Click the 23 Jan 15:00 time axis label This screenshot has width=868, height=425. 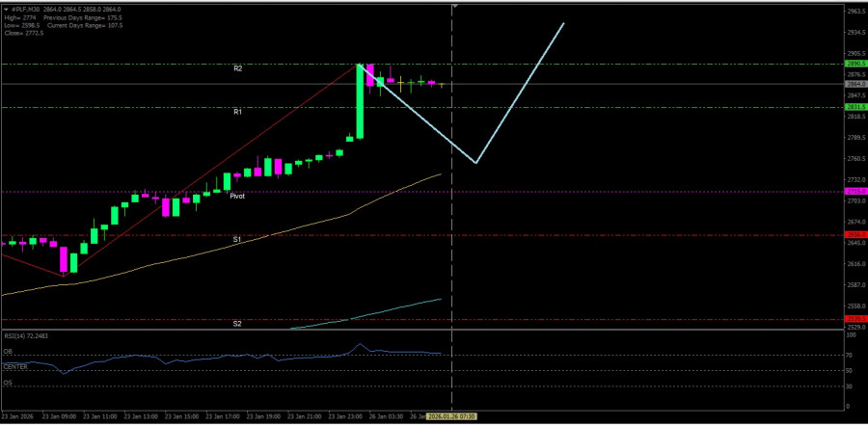coord(181,416)
